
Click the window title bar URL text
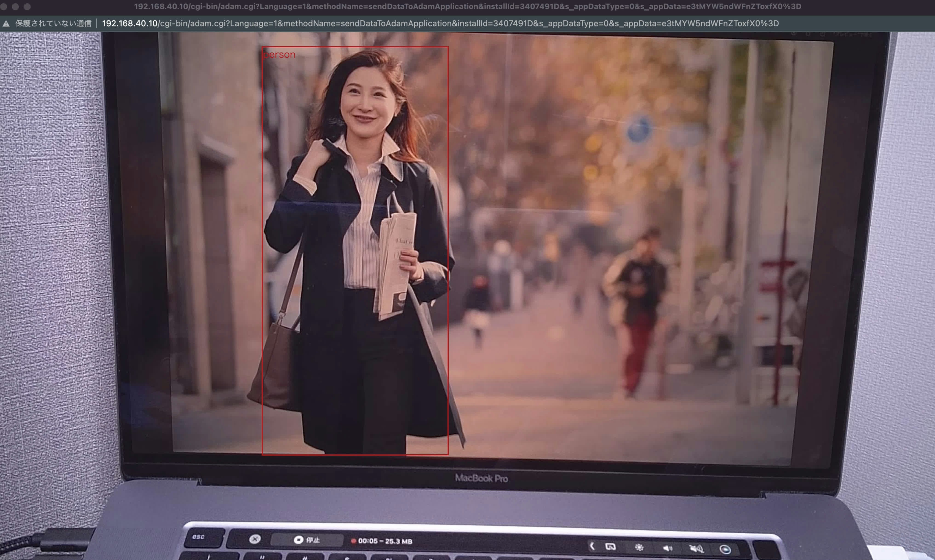[467, 6]
